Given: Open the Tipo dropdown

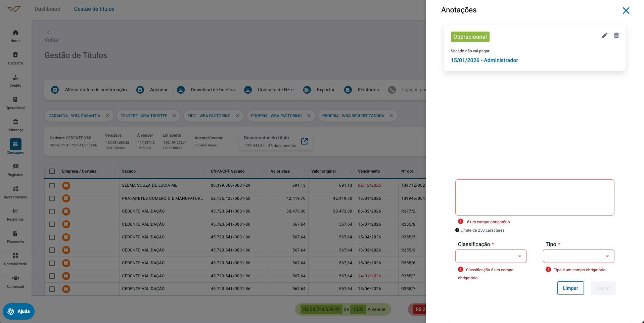Looking at the screenshot, I should click(x=579, y=256).
